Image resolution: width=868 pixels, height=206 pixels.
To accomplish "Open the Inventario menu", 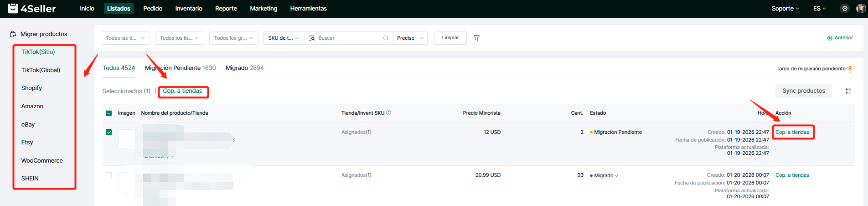I will (189, 9).
